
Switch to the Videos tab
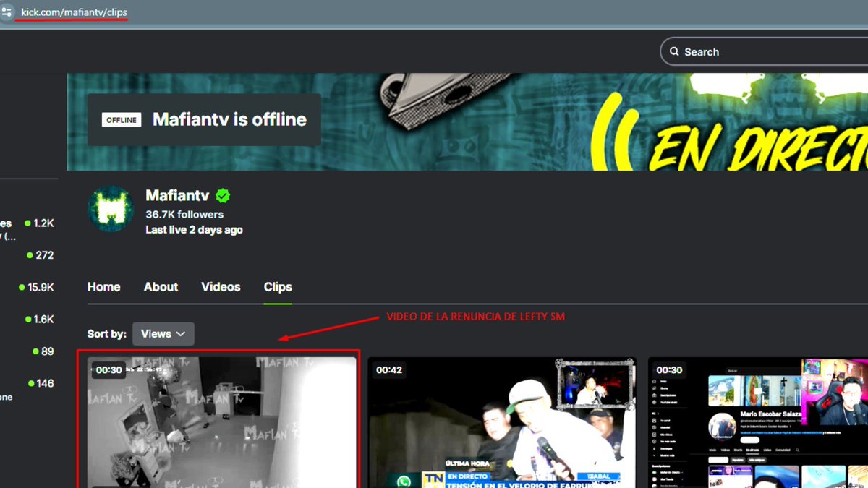tap(221, 287)
